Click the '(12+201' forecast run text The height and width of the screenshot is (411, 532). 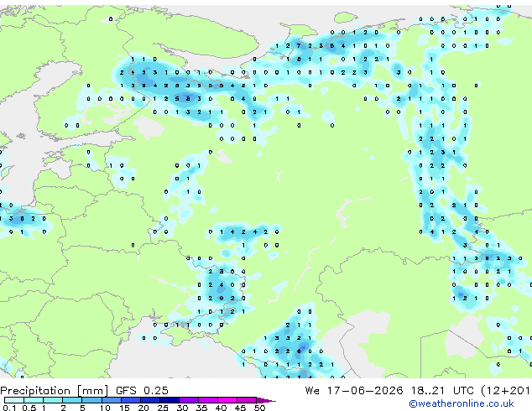point(506,391)
